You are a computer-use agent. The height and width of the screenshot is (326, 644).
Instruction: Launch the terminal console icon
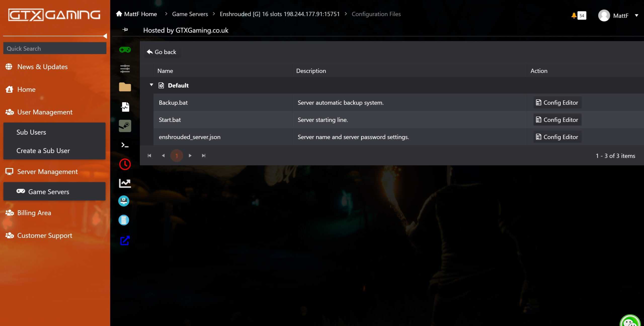[125, 145]
